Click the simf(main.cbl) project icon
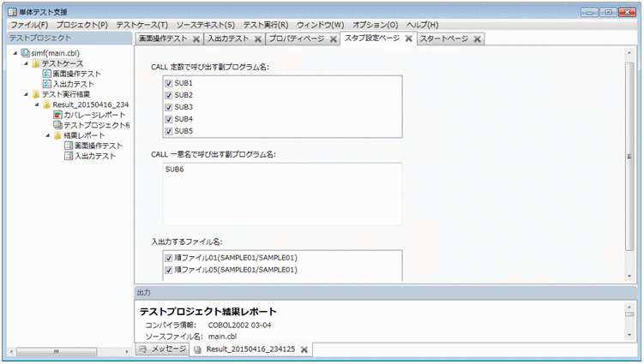The width and height of the screenshot is (644, 364). tap(25, 53)
